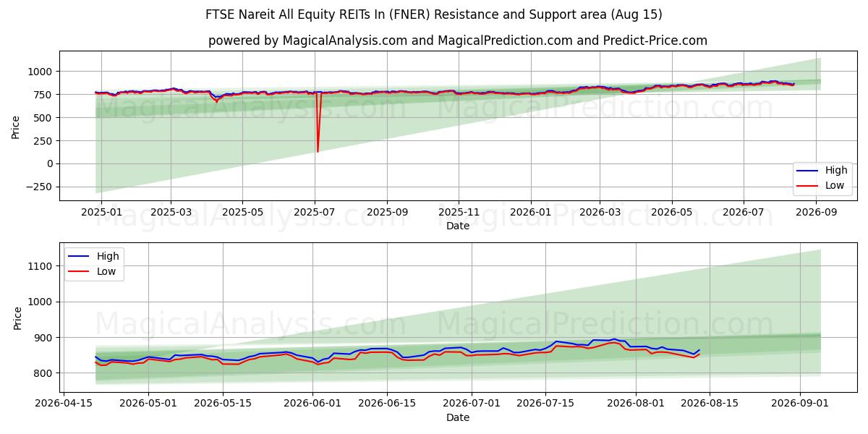
Task: Click the '800' price tick on bottom chart
Action: pos(44,373)
